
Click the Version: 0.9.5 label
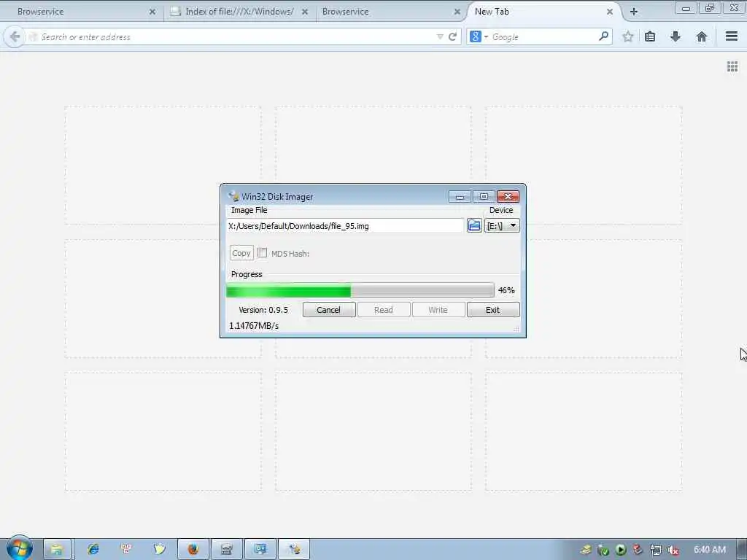pos(263,310)
